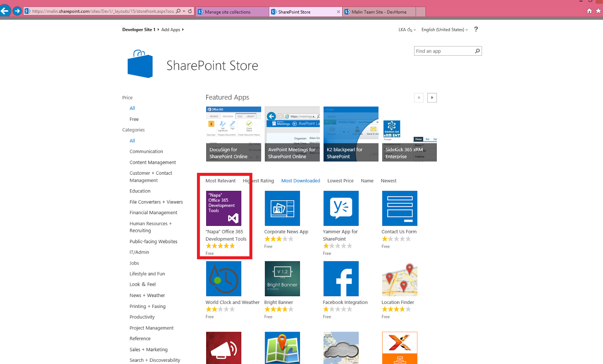Sort apps by Most Downloaded

(301, 181)
